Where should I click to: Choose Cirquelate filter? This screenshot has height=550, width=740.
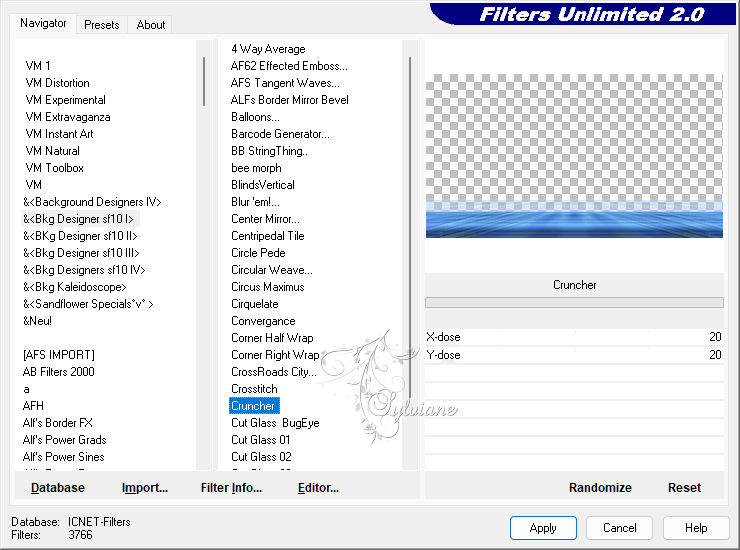[x=255, y=304]
